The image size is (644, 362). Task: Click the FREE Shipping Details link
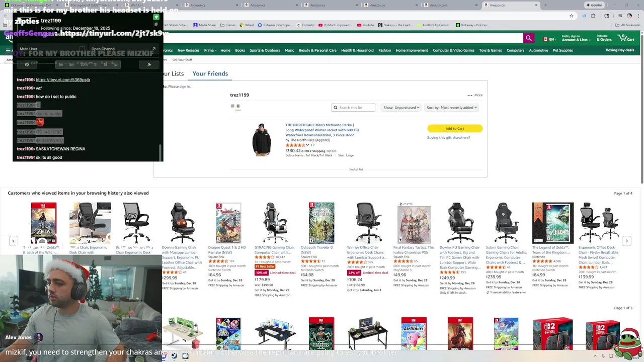331,151
